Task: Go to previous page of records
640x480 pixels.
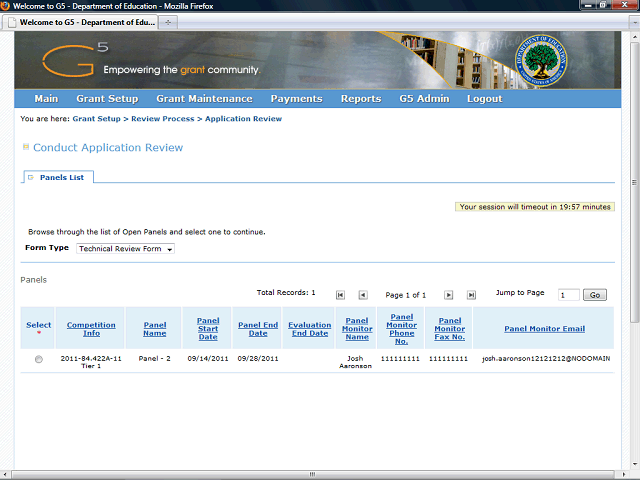Action: (x=362, y=295)
